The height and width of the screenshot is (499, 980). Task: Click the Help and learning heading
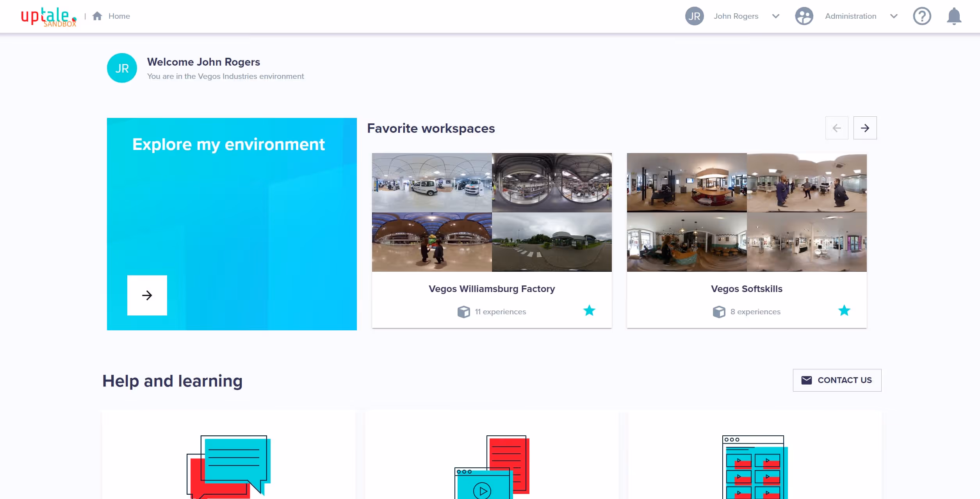point(172,381)
